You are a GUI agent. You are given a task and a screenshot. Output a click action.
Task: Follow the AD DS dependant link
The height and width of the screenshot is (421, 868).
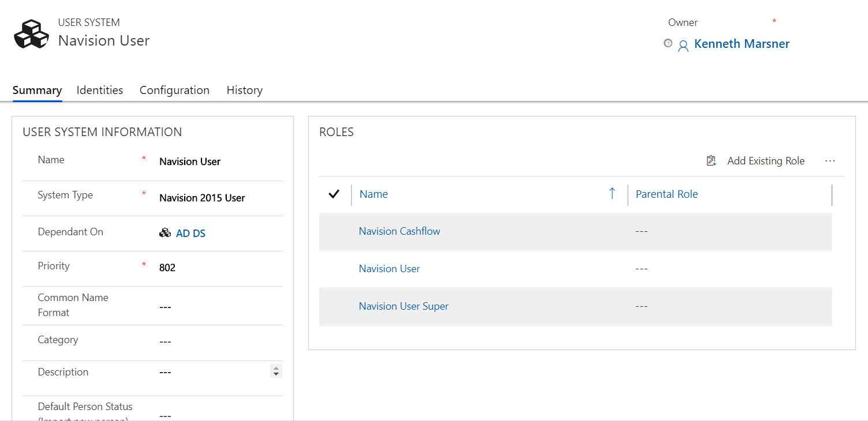190,234
